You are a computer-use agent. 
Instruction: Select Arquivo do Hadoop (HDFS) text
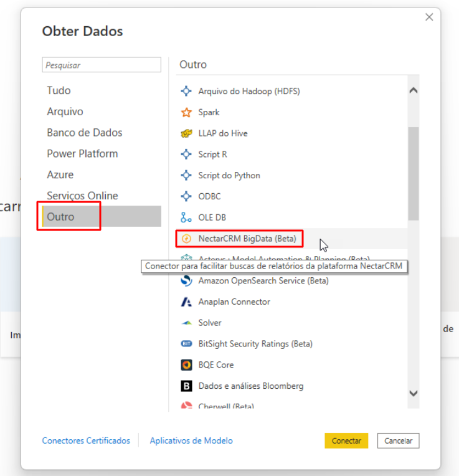[x=249, y=91]
